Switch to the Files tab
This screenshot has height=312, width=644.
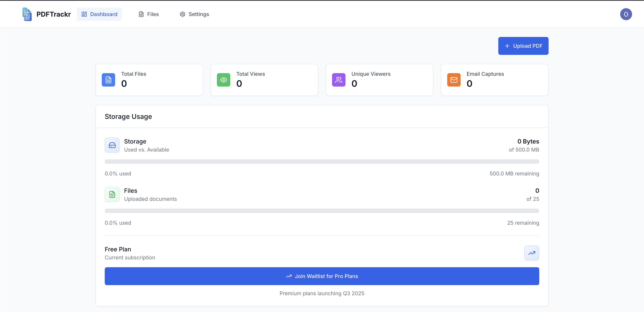click(x=149, y=14)
